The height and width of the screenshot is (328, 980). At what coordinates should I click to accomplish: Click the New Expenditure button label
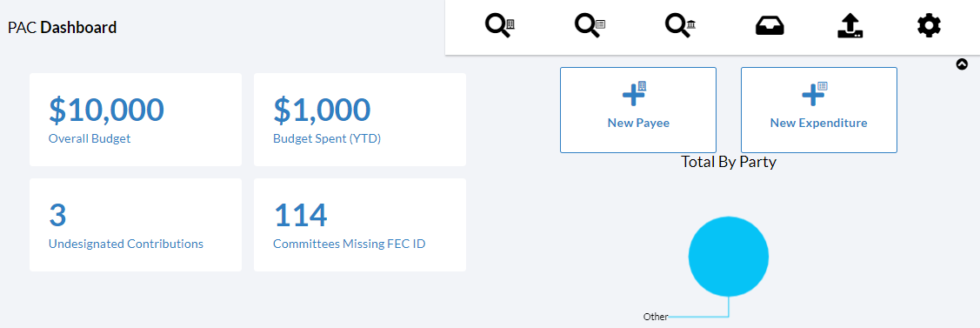[819, 123]
